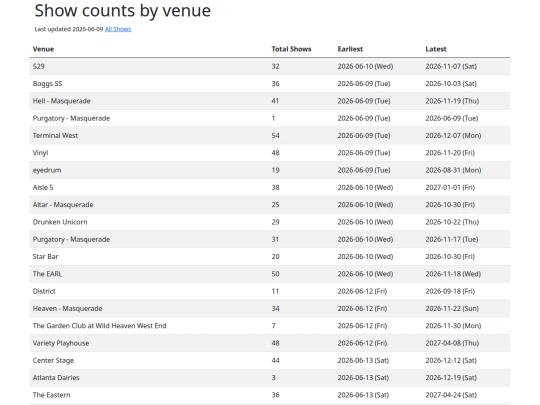Click the Last updated 2026-06-09 text
Screen dimensions: 540x405
69,29
